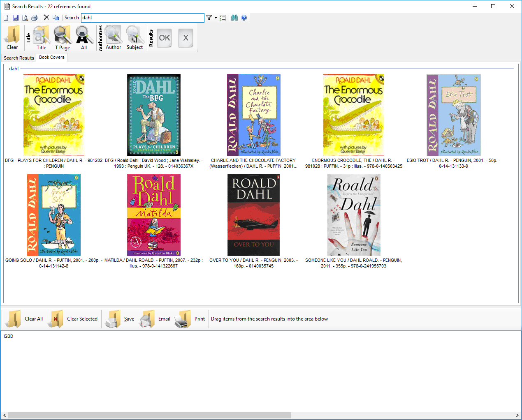Click 'CHARLIE AND THE CHOCOLATE FACTORY' caption

[x=253, y=163]
